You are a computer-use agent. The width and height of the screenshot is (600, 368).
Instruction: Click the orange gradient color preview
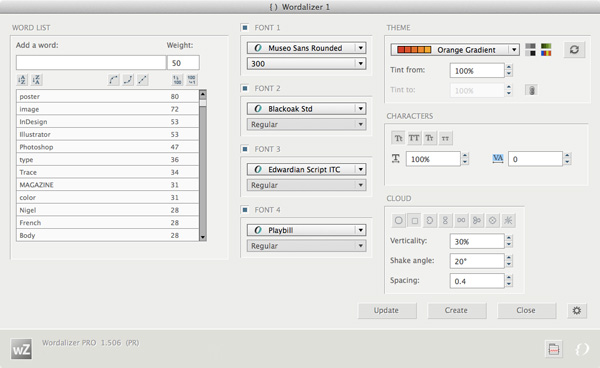414,50
